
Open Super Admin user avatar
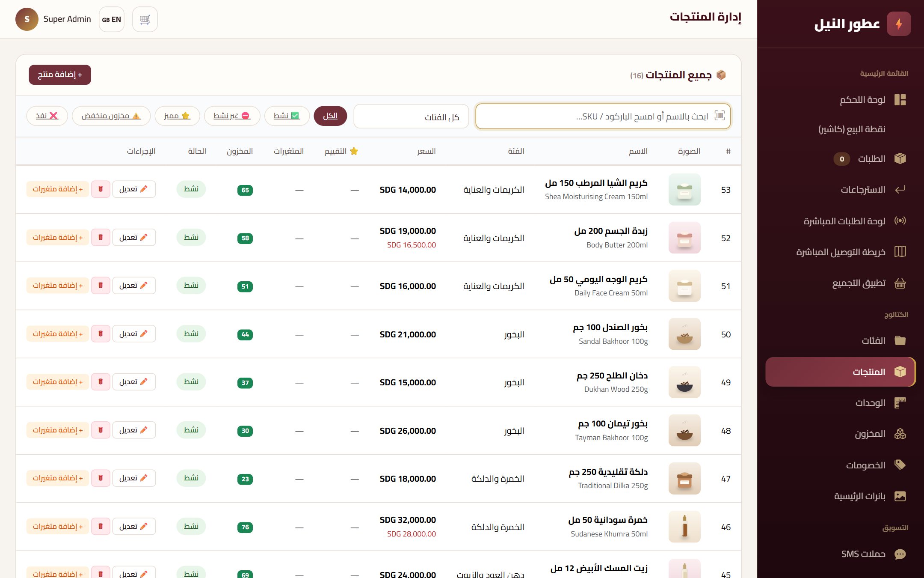point(27,19)
